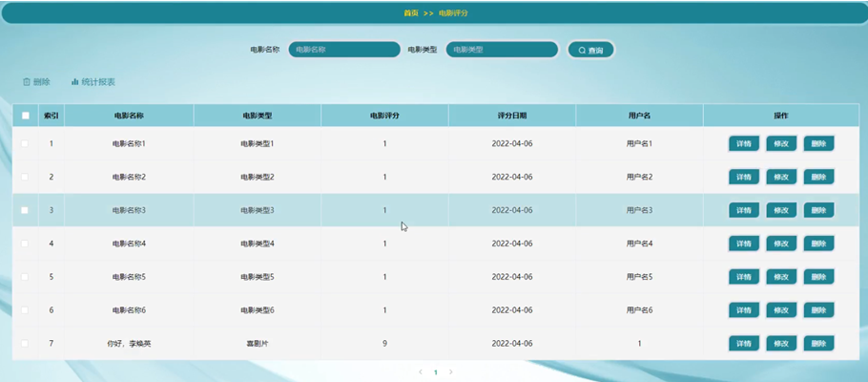Open 详情 for 电影名称2
The height and width of the screenshot is (382, 868).
(x=743, y=177)
